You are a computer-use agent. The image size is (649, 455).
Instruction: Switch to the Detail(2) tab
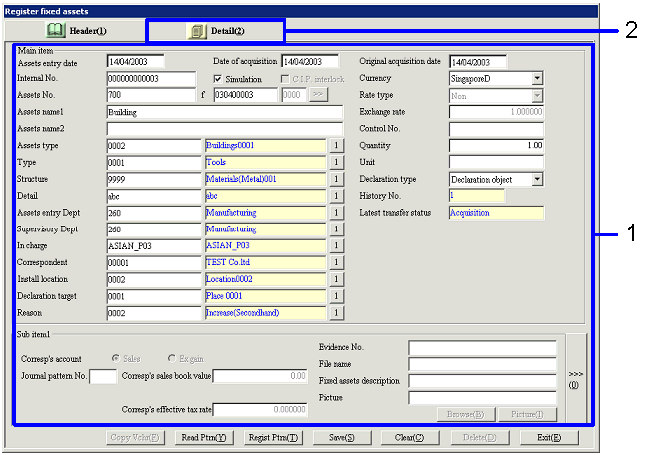[x=217, y=31]
